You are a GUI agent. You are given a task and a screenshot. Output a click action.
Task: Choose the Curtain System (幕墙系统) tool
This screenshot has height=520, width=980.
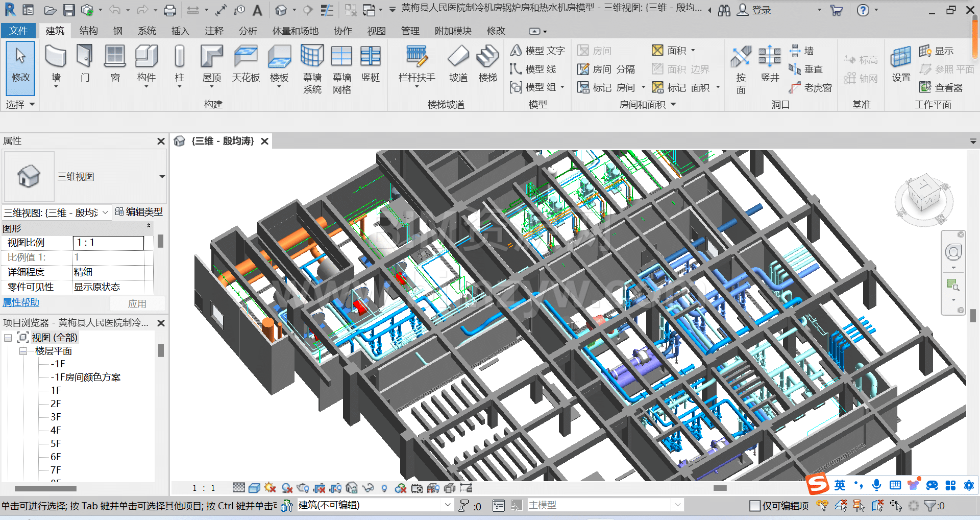(x=312, y=69)
